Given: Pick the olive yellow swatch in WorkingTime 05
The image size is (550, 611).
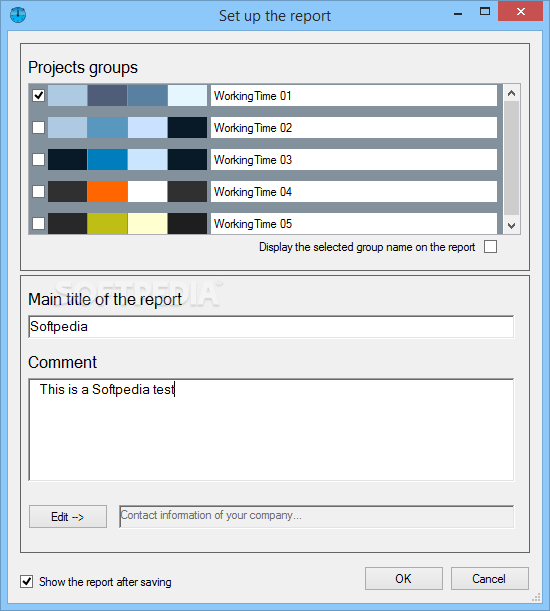Looking at the screenshot, I should pyautogui.click(x=108, y=223).
